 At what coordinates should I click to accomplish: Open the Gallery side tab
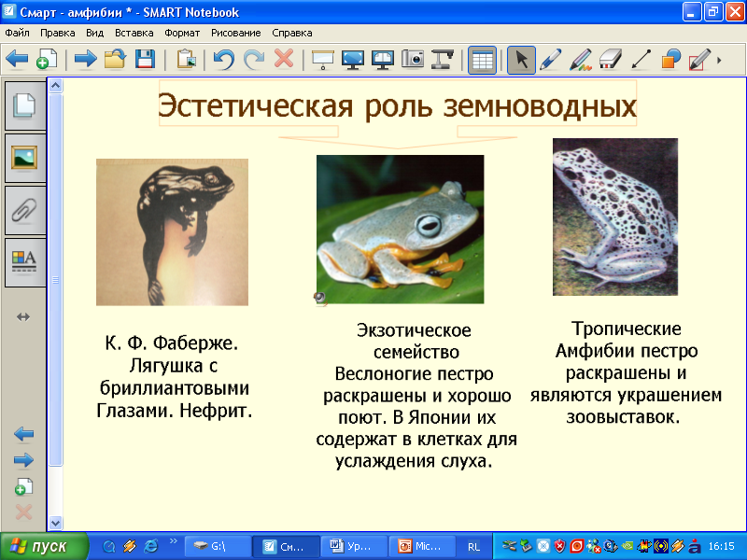pos(24,158)
